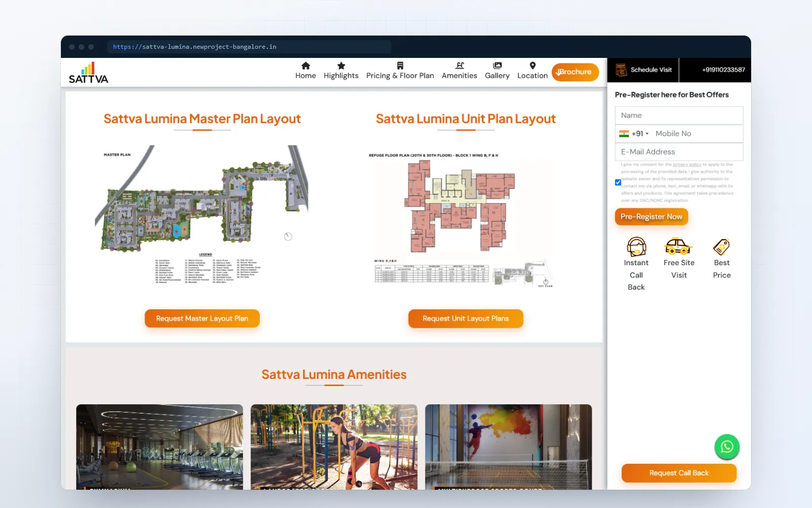Click the Highlights star icon
Viewport: 812px width, 508px height.
pos(341,66)
